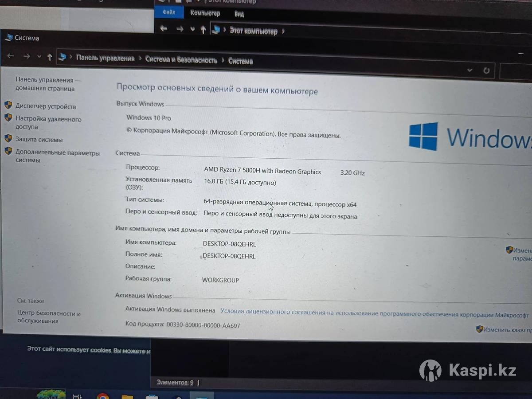Click computer icon in Explorer address bar
The height and width of the screenshot is (399, 532).
tap(216, 30)
